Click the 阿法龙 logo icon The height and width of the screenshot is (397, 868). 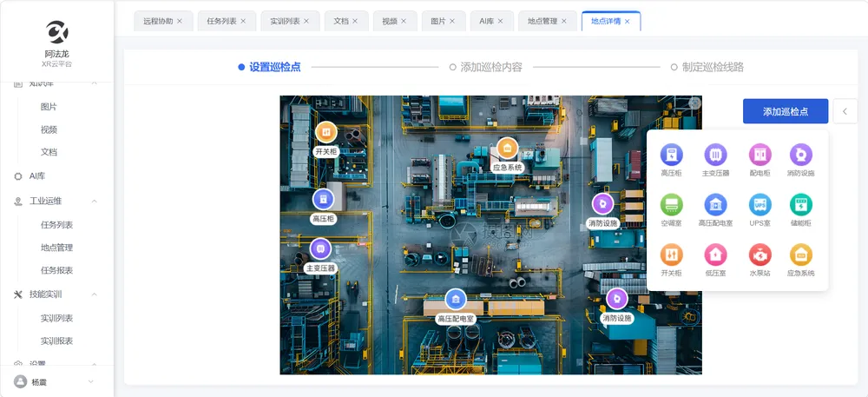57,32
